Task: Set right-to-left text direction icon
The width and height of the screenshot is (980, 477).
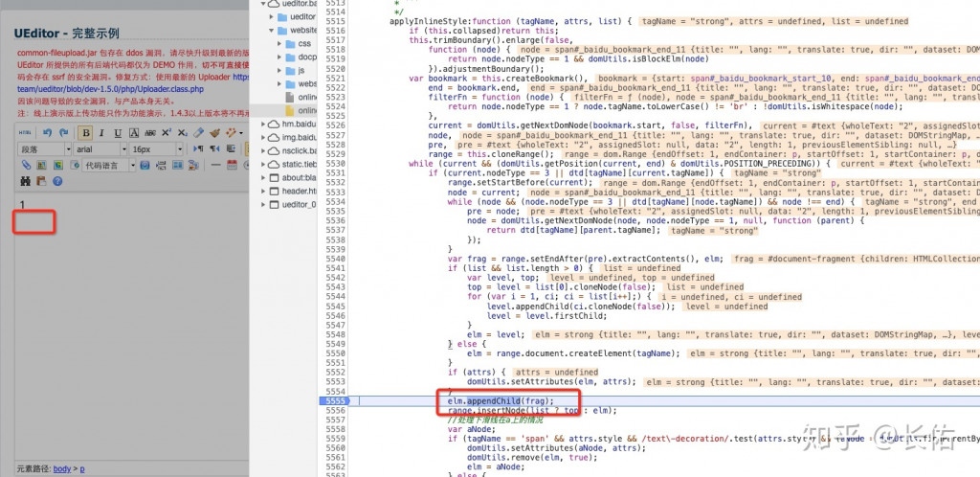Action: point(214,148)
